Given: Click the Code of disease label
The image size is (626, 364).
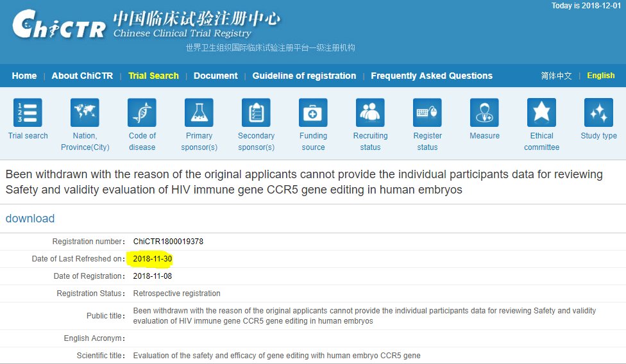Looking at the screenshot, I should [142, 142].
